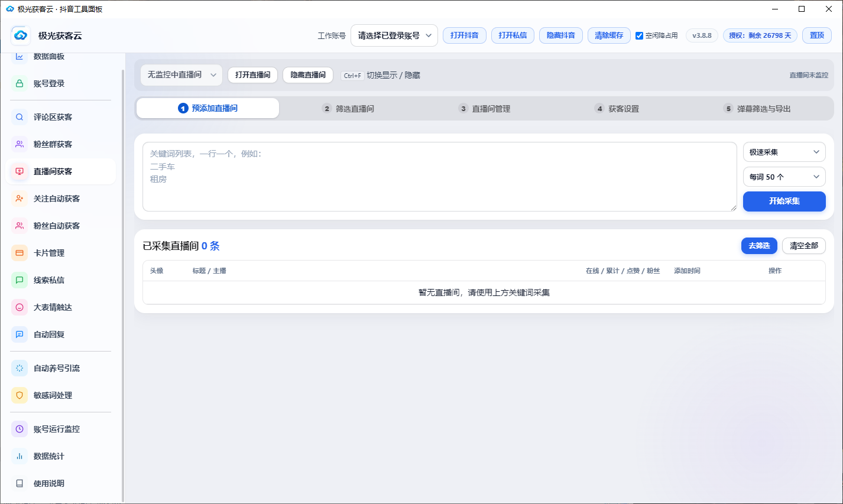Click the 标题 / 主播 column header
This screenshot has height=504, width=843.
pyautogui.click(x=209, y=271)
